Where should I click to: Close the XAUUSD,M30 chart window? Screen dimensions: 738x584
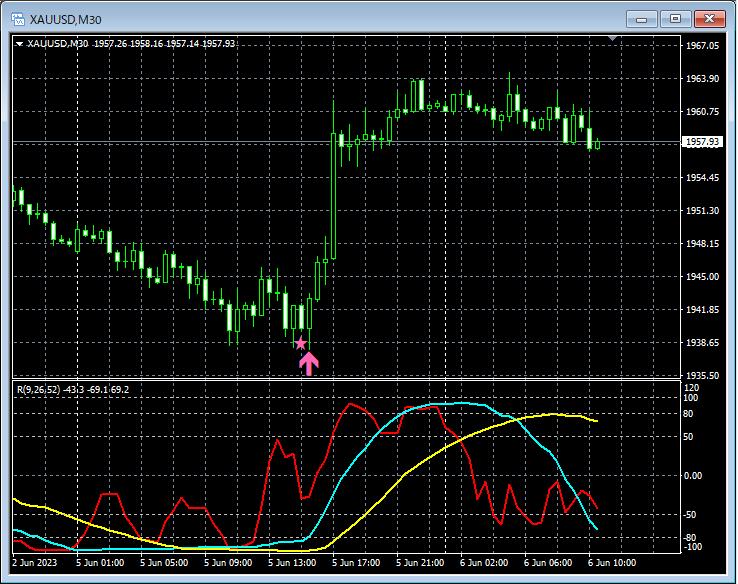pyautogui.click(x=710, y=19)
